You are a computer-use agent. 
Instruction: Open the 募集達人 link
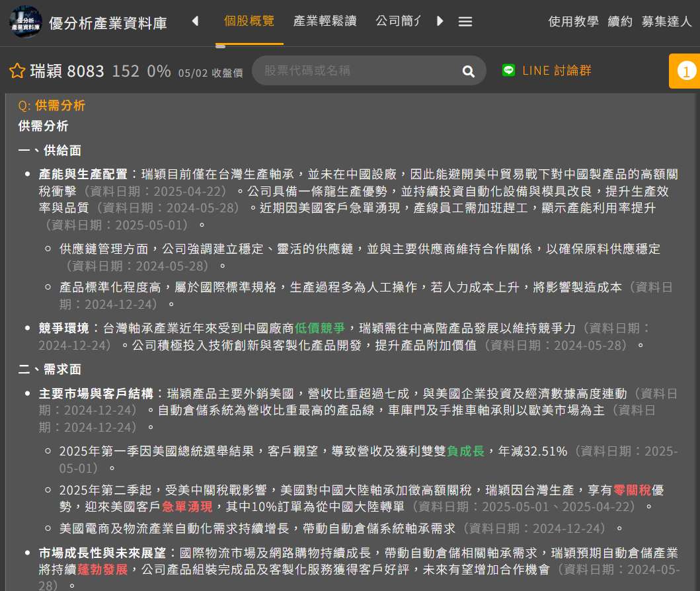click(666, 21)
